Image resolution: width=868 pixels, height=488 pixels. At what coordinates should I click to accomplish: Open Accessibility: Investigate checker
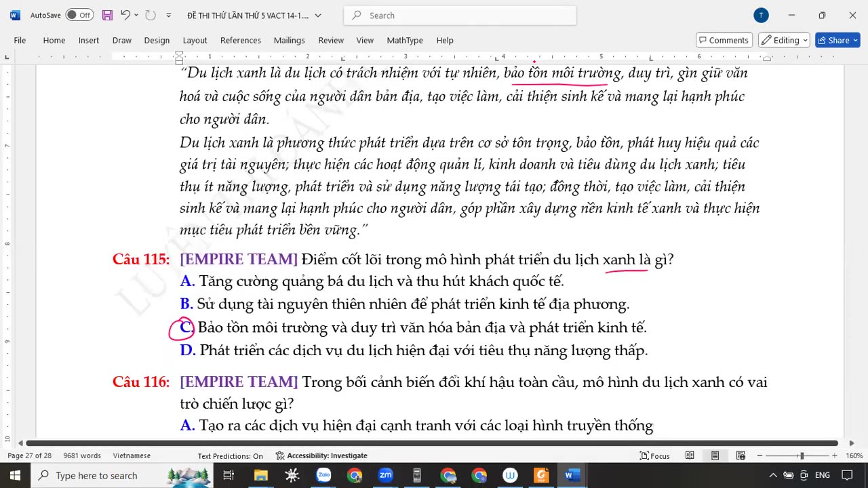point(321,455)
